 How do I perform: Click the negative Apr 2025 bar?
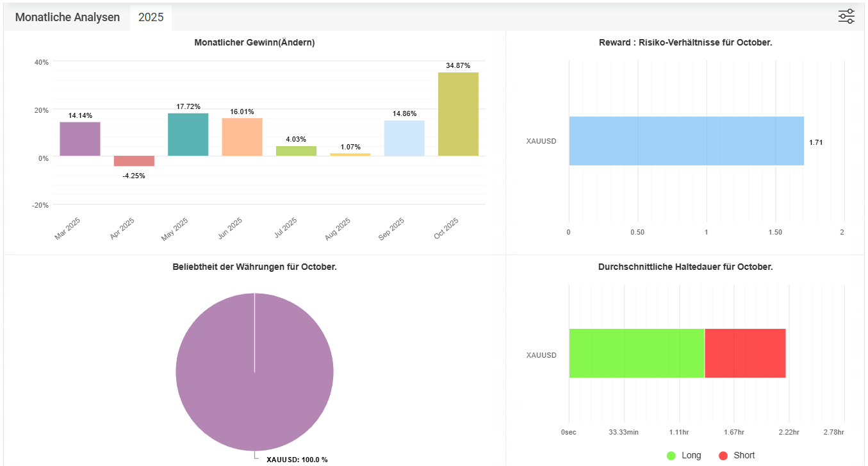point(134,161)
